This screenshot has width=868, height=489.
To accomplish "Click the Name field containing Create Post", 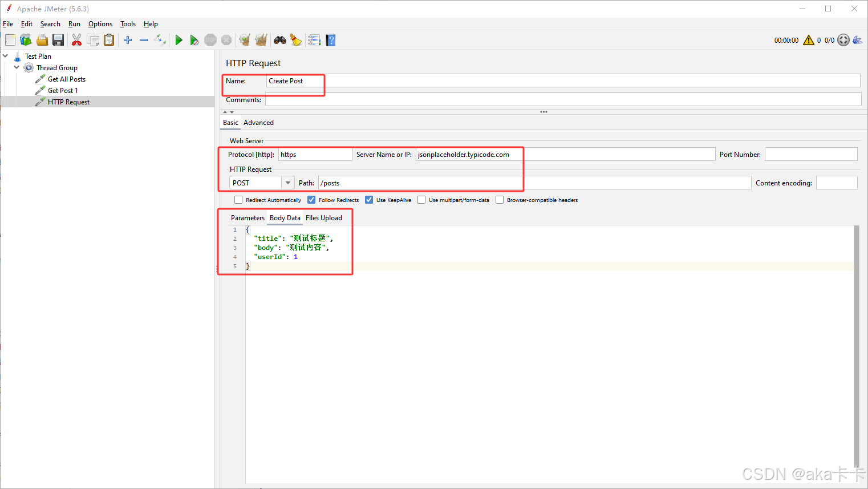I will (x=563, y=81).
